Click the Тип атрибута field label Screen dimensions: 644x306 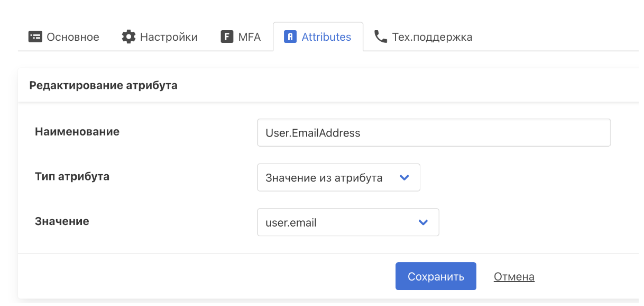coord(72,177)
